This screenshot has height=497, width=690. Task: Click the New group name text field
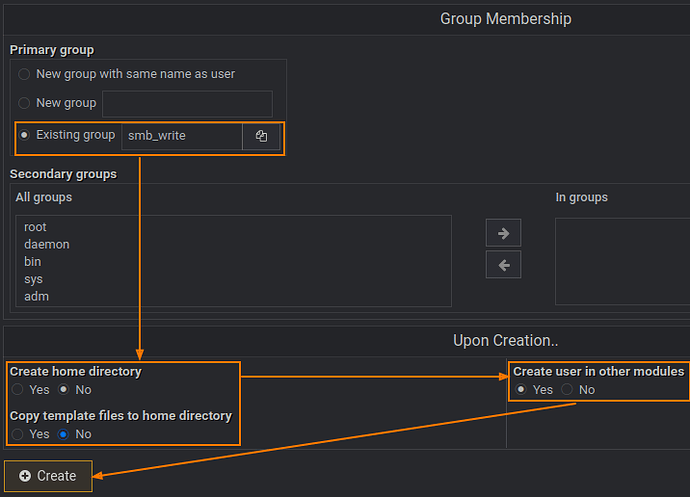pos(187,104)
